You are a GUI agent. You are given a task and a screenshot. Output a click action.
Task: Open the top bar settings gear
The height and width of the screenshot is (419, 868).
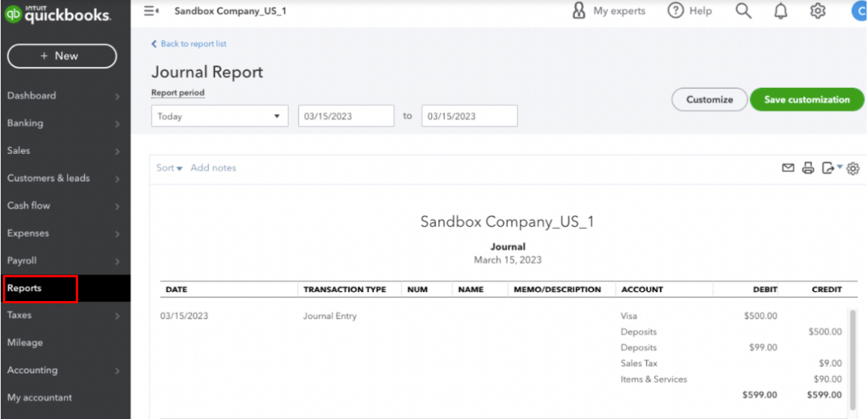[x=818, y=11]
